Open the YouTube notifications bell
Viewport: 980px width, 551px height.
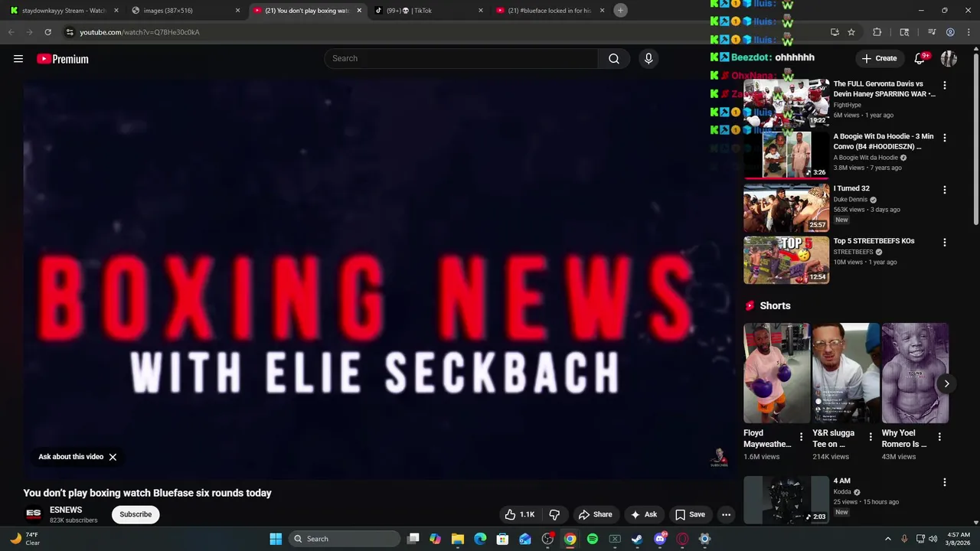(920, 58)
